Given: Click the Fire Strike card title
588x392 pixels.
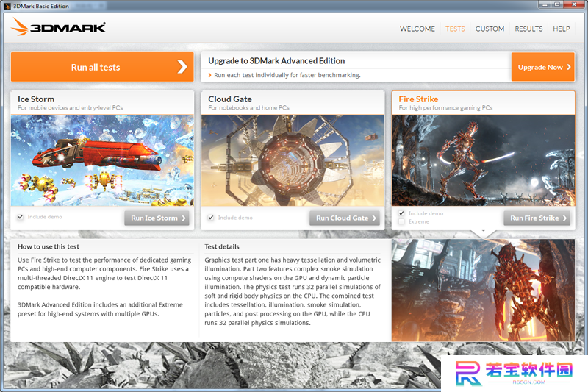Looking at the screenshot, I should coord(418,99).
